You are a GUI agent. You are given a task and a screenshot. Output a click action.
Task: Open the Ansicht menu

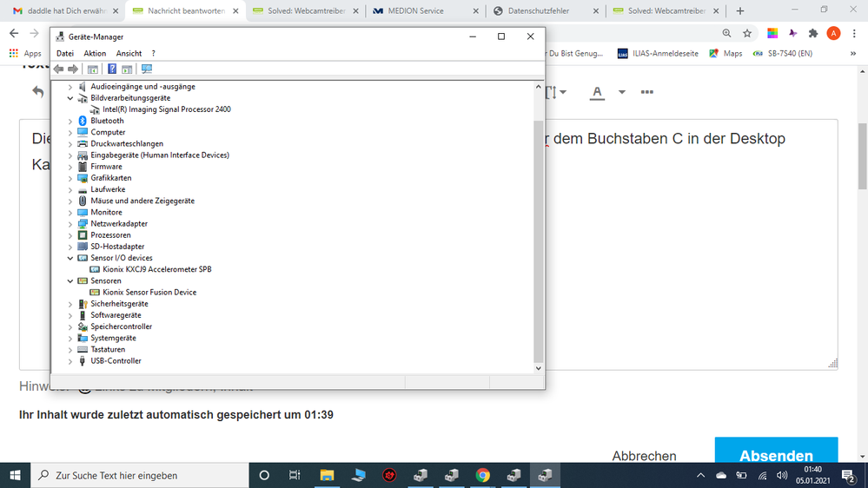[x=129, y=54]
